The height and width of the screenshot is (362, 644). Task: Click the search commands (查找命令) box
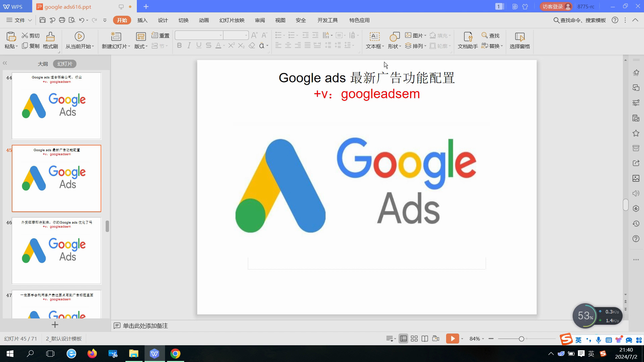click(580, 20)
